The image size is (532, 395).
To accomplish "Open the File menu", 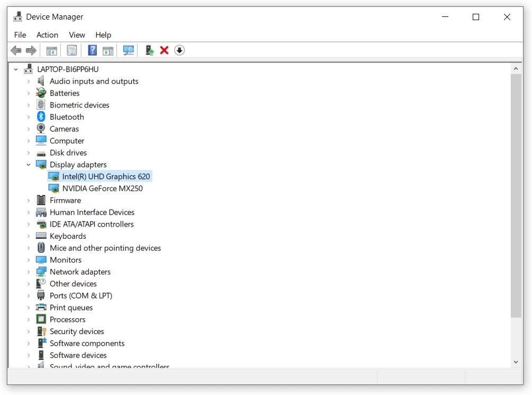I will point(20,35).
